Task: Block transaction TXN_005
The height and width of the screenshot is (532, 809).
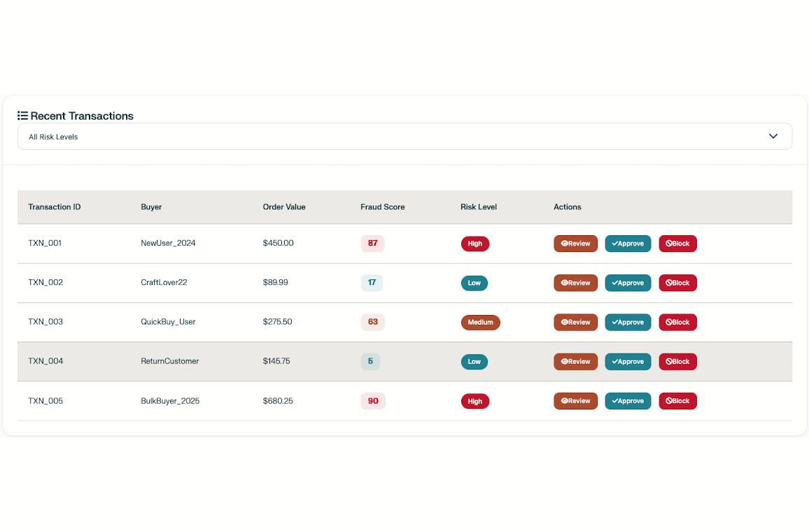Action: pos(677,401)
